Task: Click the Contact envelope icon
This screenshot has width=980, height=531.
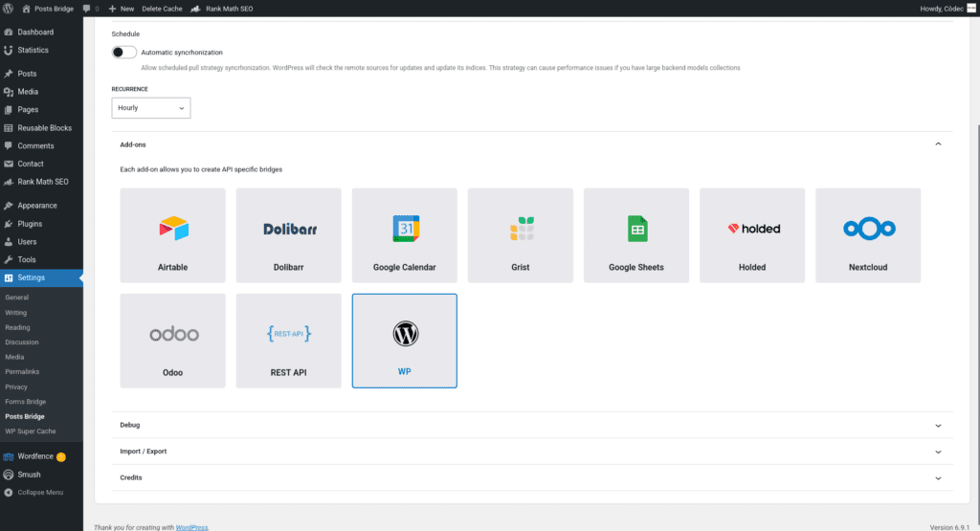Action: point(8,164)
